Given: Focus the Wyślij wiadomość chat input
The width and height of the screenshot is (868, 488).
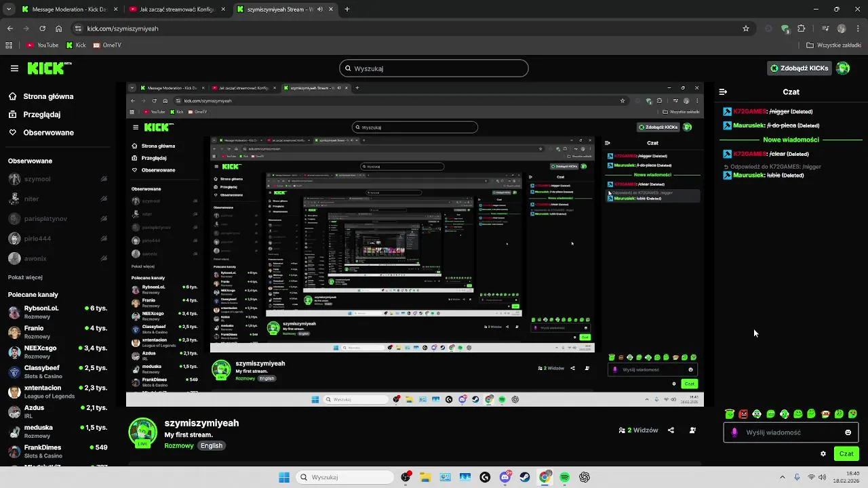Looking at the screenshot, I should (x=791, y=432).
